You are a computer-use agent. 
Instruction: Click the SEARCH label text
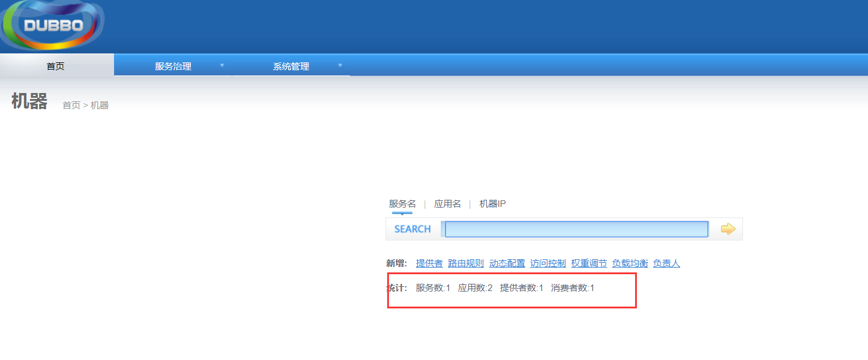[x=412, y=229]
